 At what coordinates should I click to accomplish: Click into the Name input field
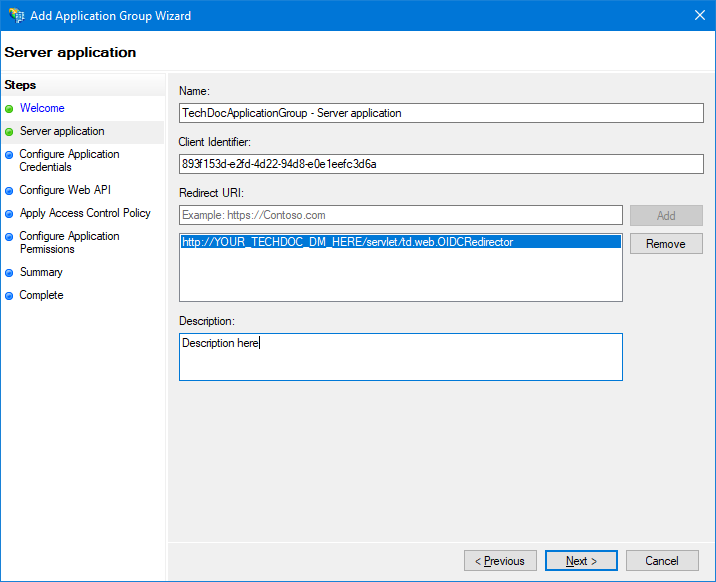(x=441, y=113)
